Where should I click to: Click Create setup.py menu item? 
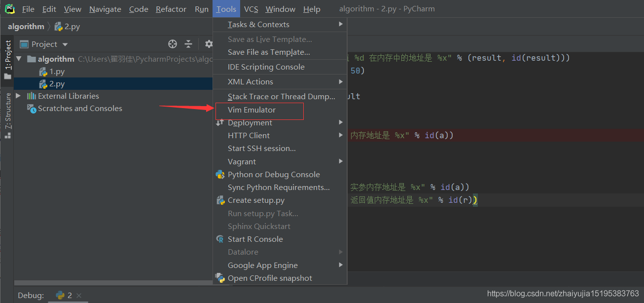256,200
